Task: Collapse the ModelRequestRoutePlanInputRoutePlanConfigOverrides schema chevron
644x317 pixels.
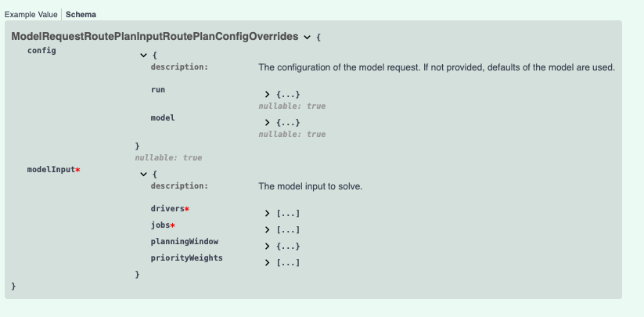Action: tap(307, 38)
